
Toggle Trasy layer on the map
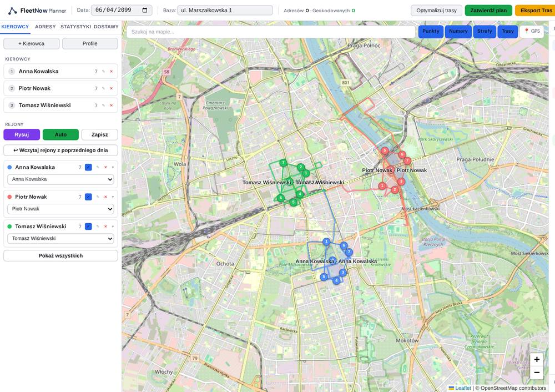coord(508,31)
